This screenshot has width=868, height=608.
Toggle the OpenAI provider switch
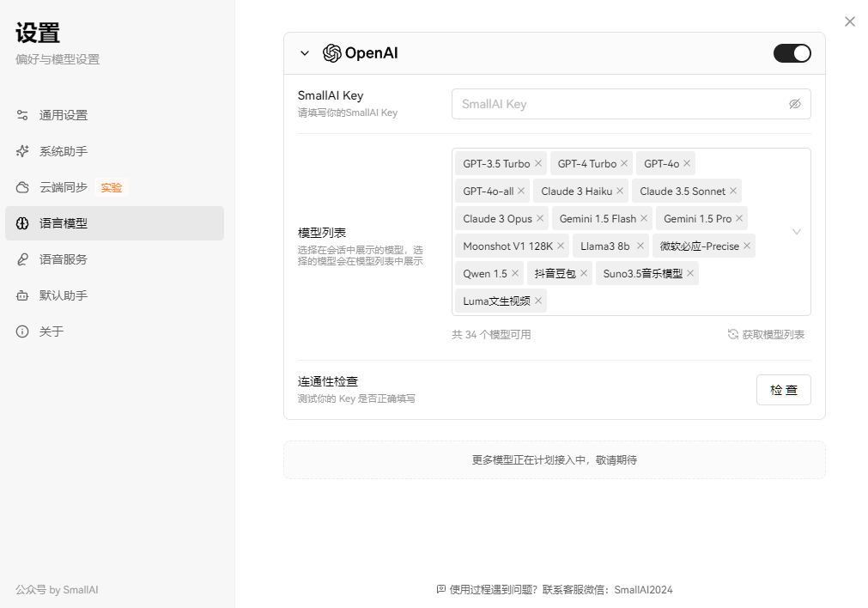(792, 53)
